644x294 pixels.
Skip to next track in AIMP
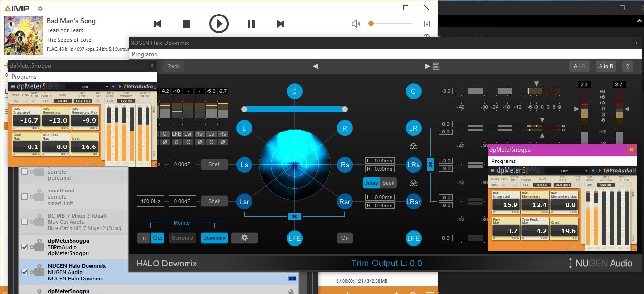280,24
